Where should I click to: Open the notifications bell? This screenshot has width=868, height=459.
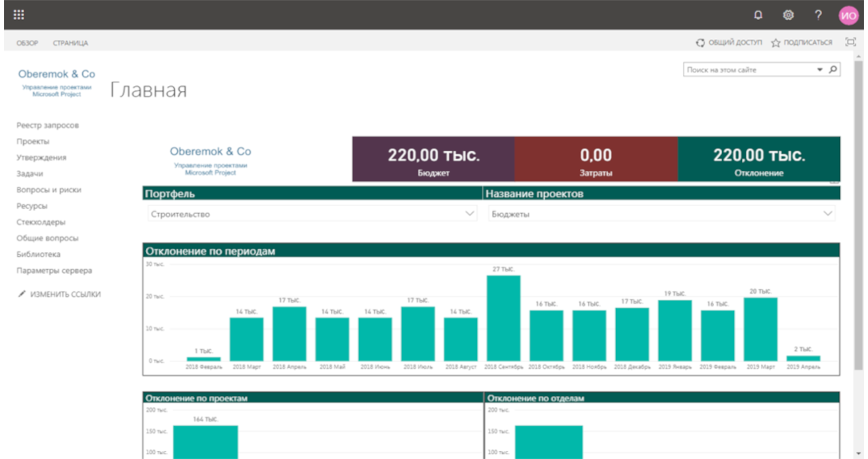pyautogui.click(x=758, y=15)
